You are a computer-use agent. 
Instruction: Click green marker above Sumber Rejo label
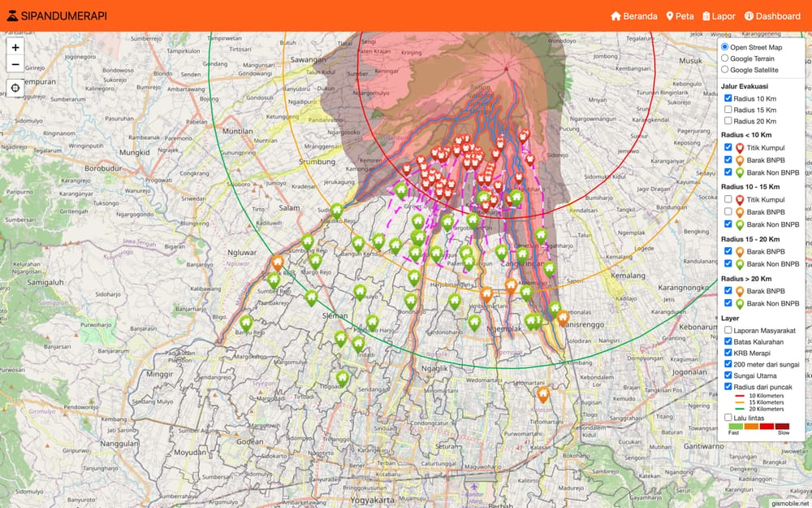[274, 280]
